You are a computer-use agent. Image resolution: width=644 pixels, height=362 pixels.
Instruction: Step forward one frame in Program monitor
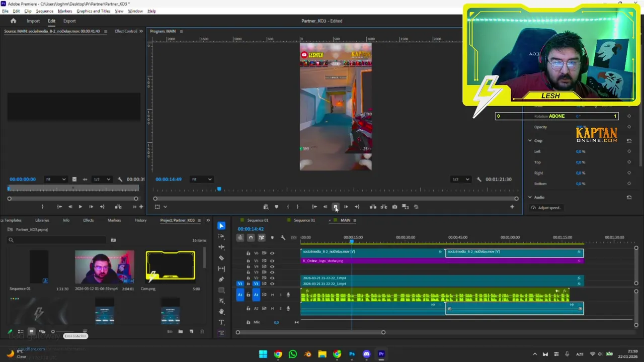[x=346, y=207]
